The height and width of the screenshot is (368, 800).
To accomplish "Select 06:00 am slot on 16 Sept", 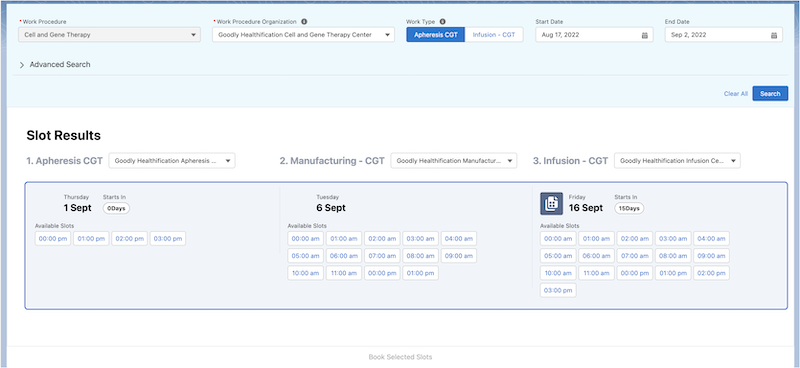I will [x=596, y=256].
